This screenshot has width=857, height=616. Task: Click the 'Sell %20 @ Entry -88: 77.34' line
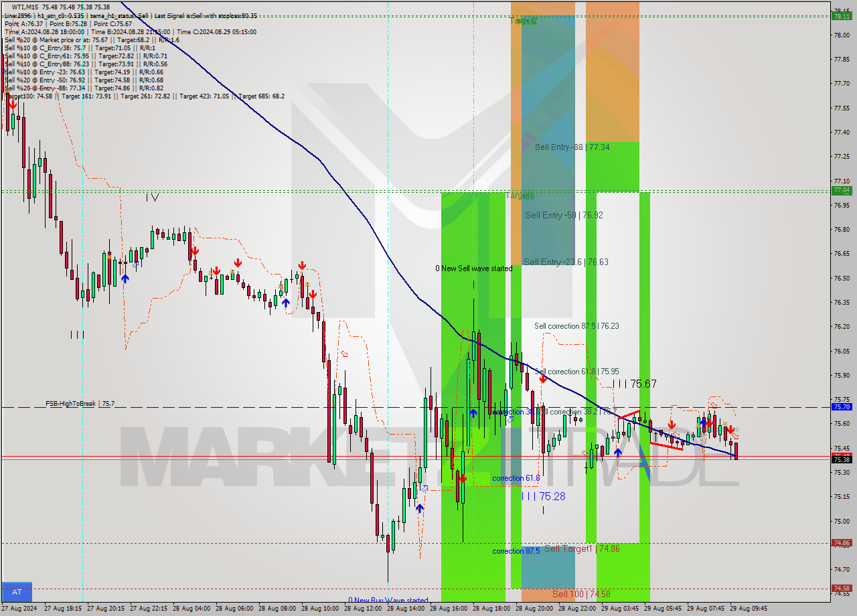tap(84, 88)
